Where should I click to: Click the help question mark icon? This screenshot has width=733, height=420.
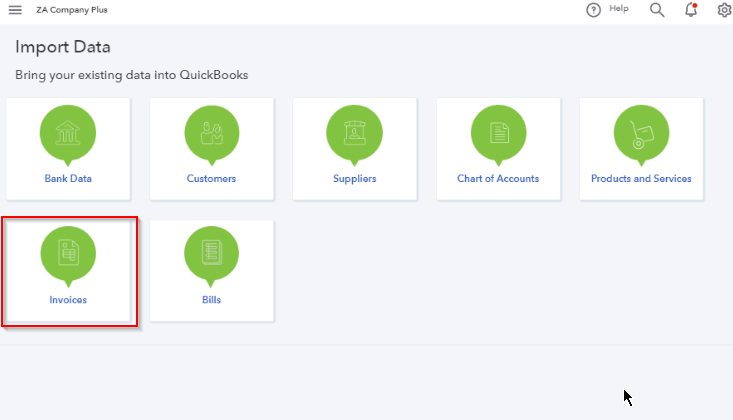[x=593, y=10]
